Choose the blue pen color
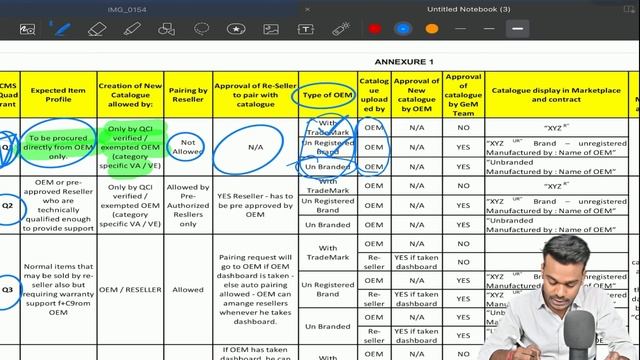 click(403, 29)
